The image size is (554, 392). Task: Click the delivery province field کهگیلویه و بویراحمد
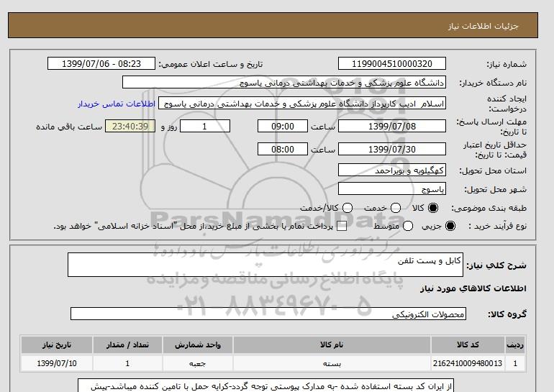pyautogui.click(x=392, y=170)
